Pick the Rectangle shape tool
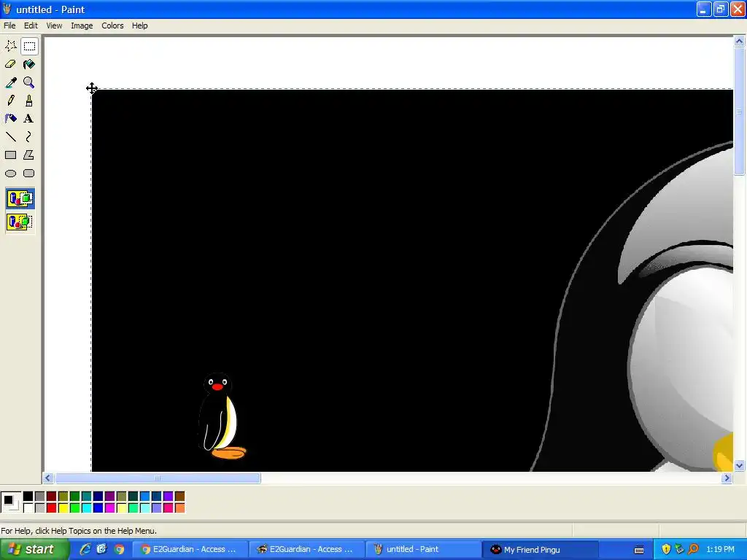The width and height of the screenshot is (747, 560). coord(10,155)
